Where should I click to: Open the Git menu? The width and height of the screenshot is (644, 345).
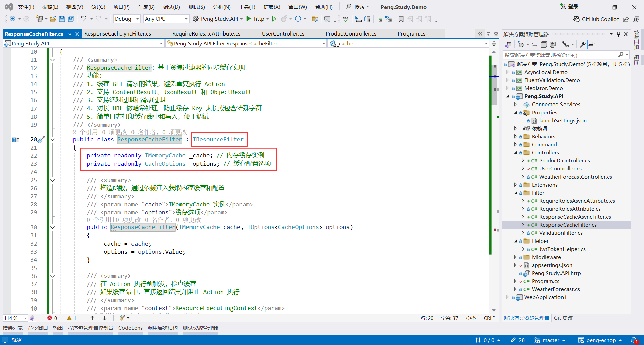click(x=98, y=7)
